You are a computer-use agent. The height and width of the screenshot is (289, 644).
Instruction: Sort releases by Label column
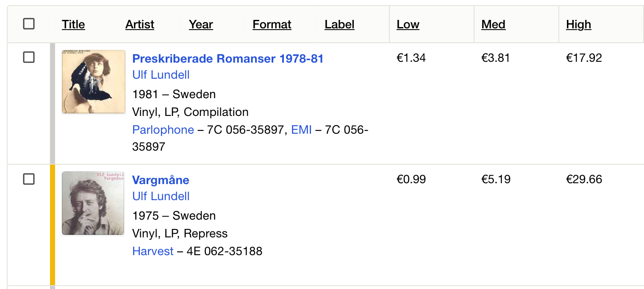[339, 25]
